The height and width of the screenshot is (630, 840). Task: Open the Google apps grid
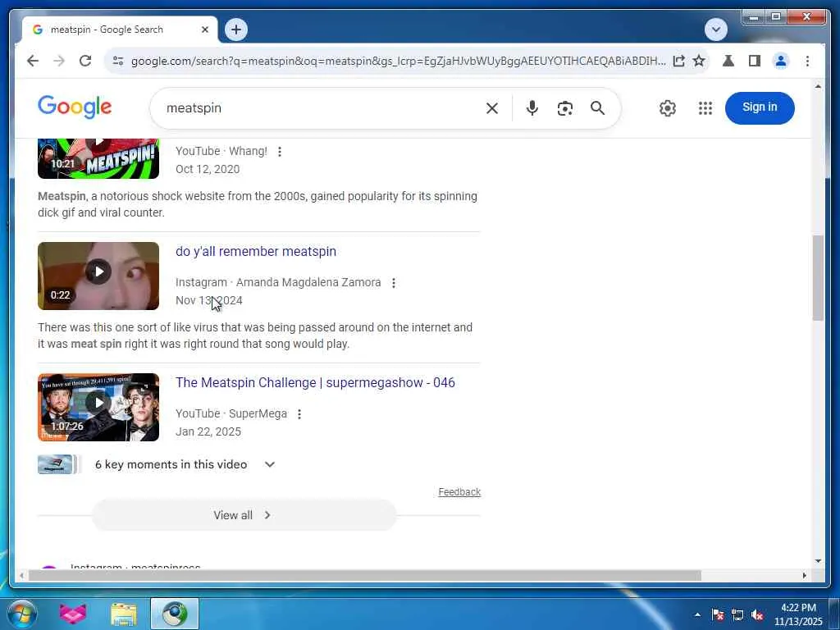705,108
